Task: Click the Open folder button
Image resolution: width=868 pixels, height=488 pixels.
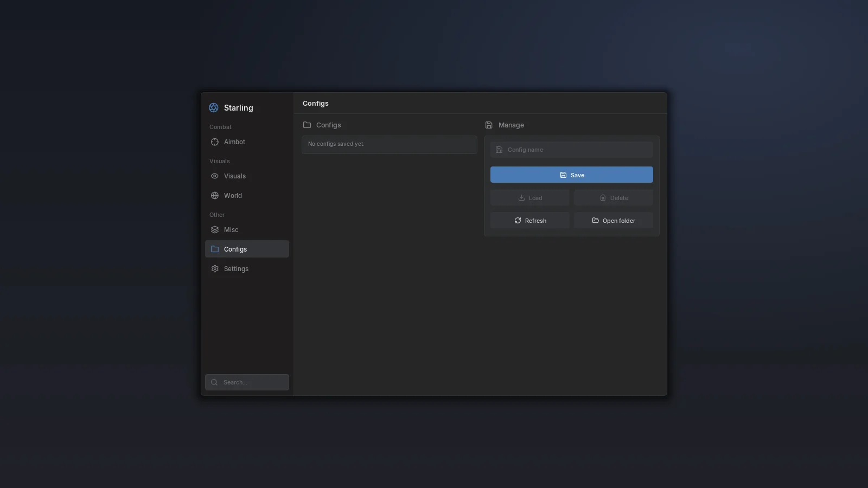Action: tap(614, 221)
